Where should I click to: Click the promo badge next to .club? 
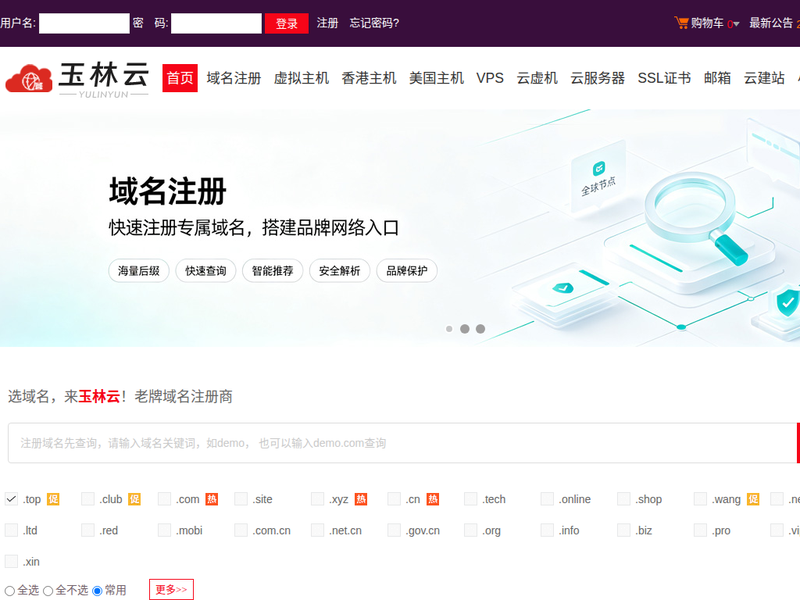134,499
